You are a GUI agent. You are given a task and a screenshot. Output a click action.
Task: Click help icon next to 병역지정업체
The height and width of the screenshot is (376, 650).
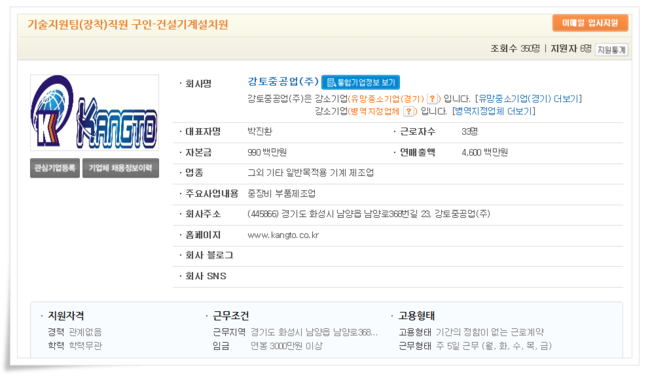(409, 111)
